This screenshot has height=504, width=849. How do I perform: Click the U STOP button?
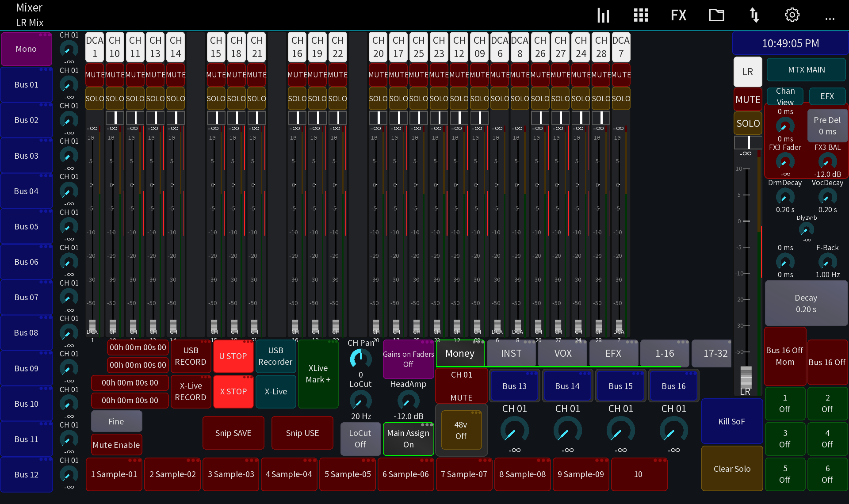click(233, 356)
